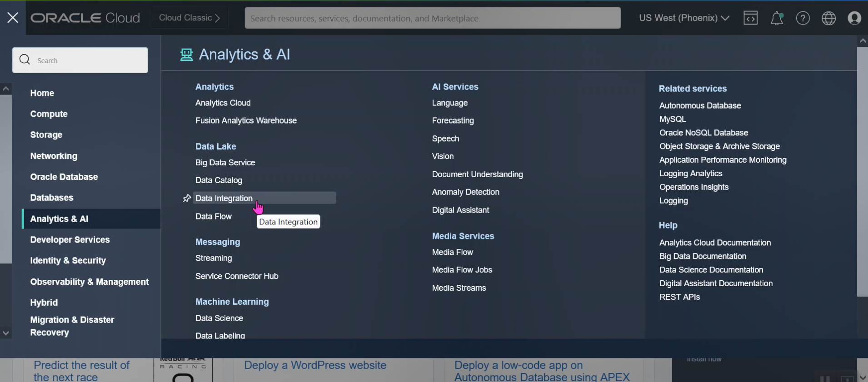Open the notifications bell icon
This screenshot has height=382, width=868.
pos(777,18)
